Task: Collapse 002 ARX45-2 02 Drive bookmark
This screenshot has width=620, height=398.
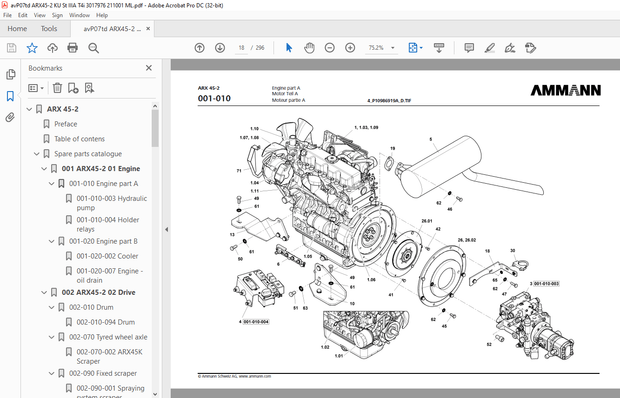Action: tap(44, 292)
